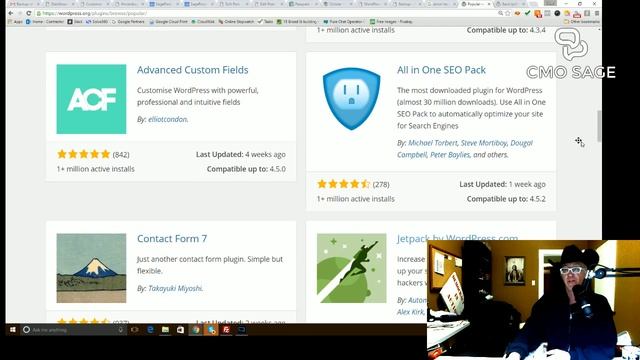Open the Windows Start menu
This screenshot has width=640, height=360.
click(x=13, y=329)
